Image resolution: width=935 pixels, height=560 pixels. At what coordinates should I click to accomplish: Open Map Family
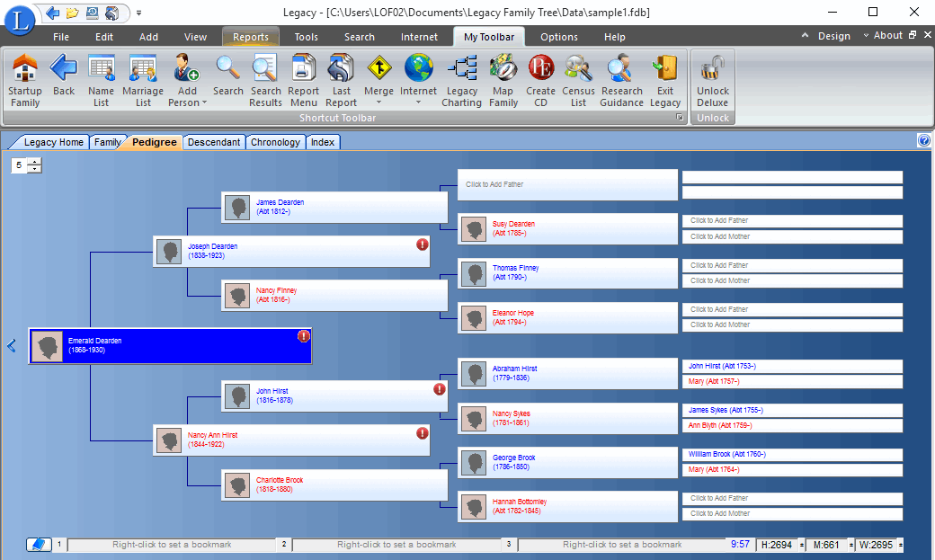point(503,81)
